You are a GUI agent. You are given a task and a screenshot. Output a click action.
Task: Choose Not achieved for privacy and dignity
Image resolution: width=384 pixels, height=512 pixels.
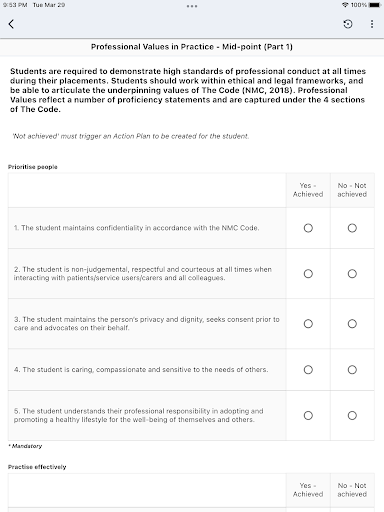tap(352, 324)
